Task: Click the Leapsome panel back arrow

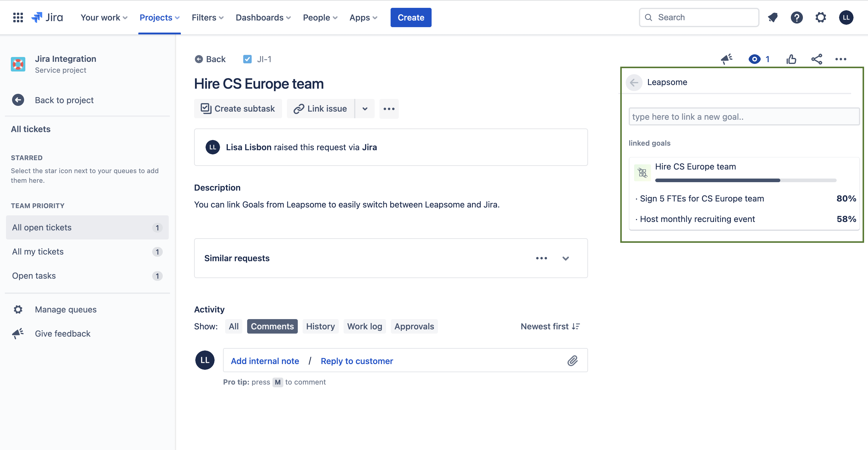Action: (x=634, y=82)
